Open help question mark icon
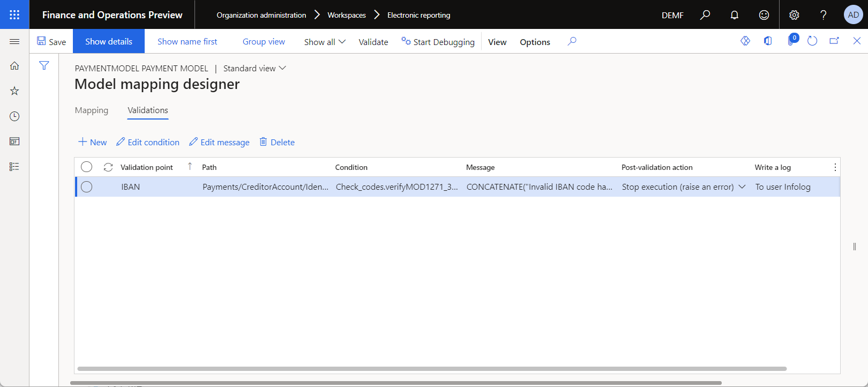The height and width of the screenshot is (387, 868). [x=824, y=15]
